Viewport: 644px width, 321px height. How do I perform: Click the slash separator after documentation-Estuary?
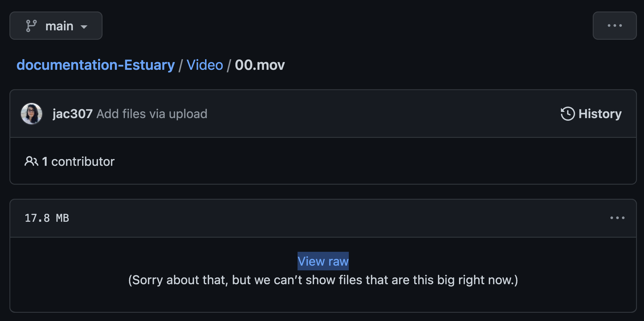(181, 65)
